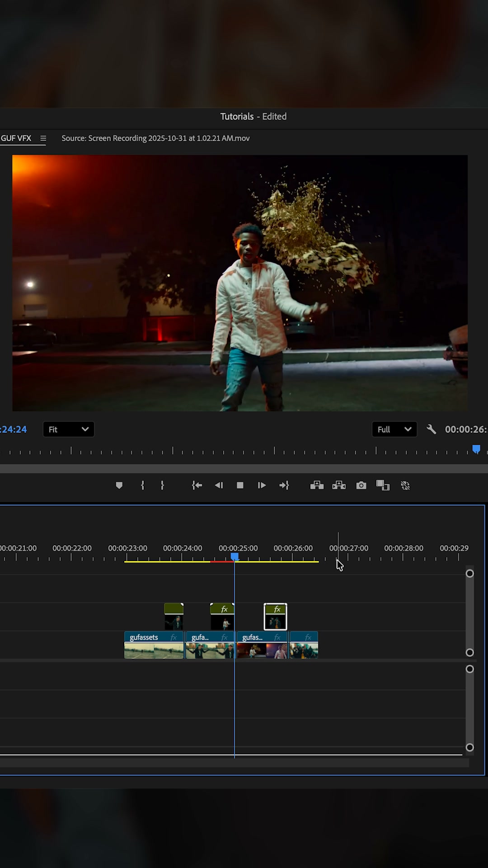The width and height of the screenshot is (488, 868).
Task: Click the 00:00:26:00 ruler label
Action: pos(293,548)
